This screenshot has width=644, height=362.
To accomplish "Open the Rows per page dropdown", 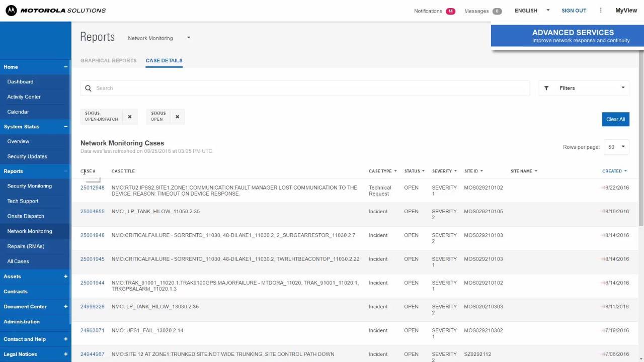I will point(616,147).
